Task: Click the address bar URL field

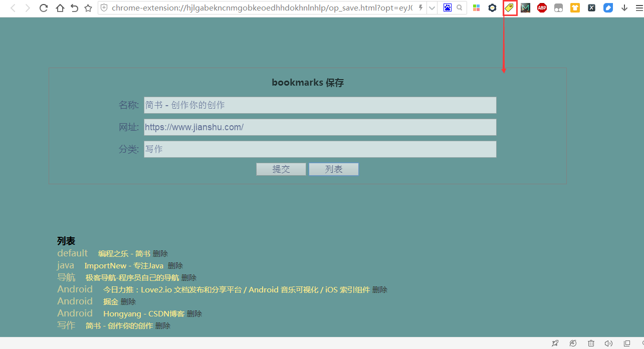Action: click(x=262, y=8)
